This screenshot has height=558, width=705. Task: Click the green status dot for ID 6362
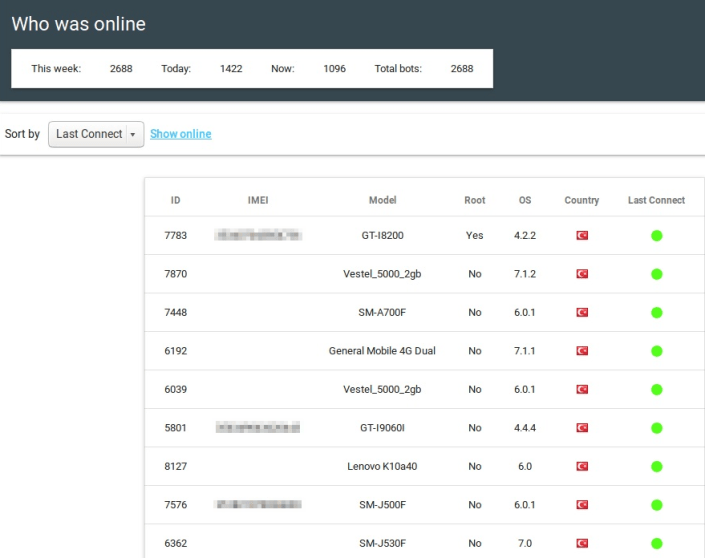[x=657, y=544]
